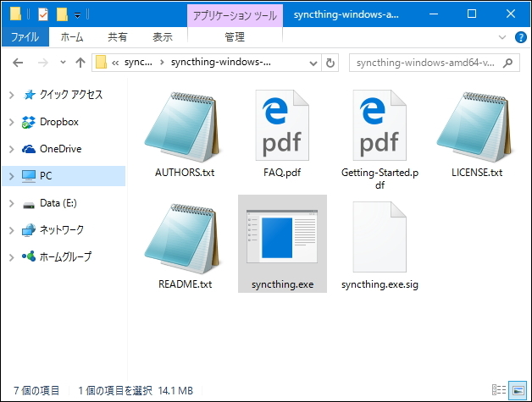Close the Explorer window
Screen dimensions: 532x402
[511, 14]
